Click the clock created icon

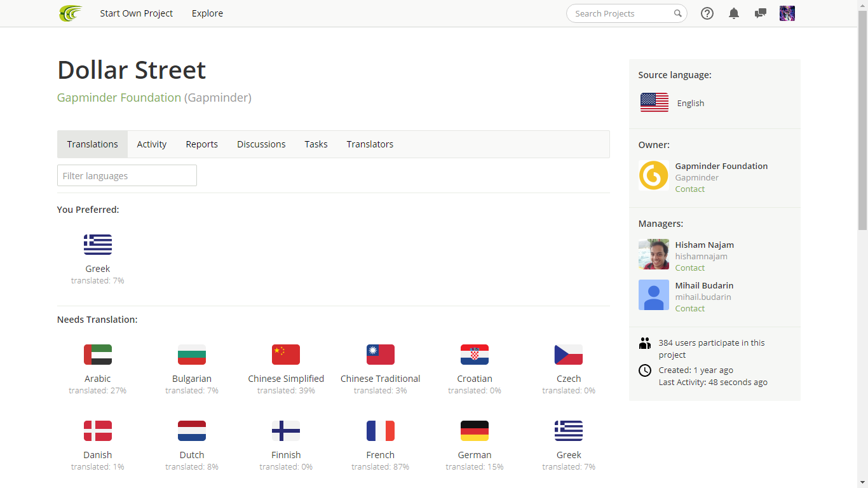point(645,370)
